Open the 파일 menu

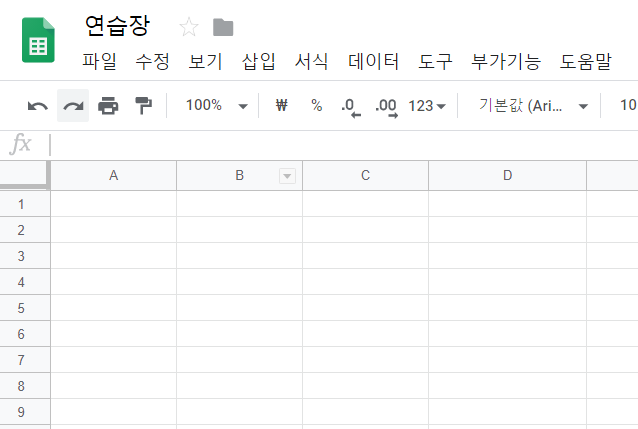tap(99, 61)
